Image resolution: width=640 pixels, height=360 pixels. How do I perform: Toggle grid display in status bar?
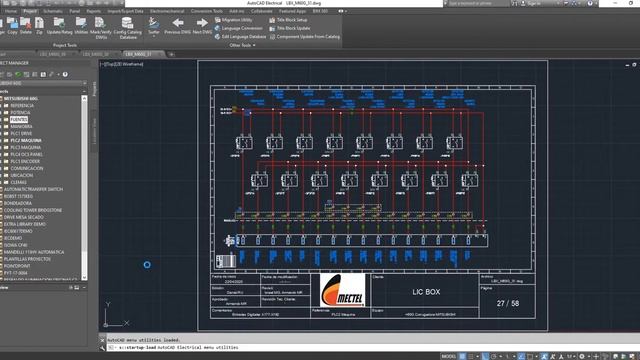tap(462, 356)
